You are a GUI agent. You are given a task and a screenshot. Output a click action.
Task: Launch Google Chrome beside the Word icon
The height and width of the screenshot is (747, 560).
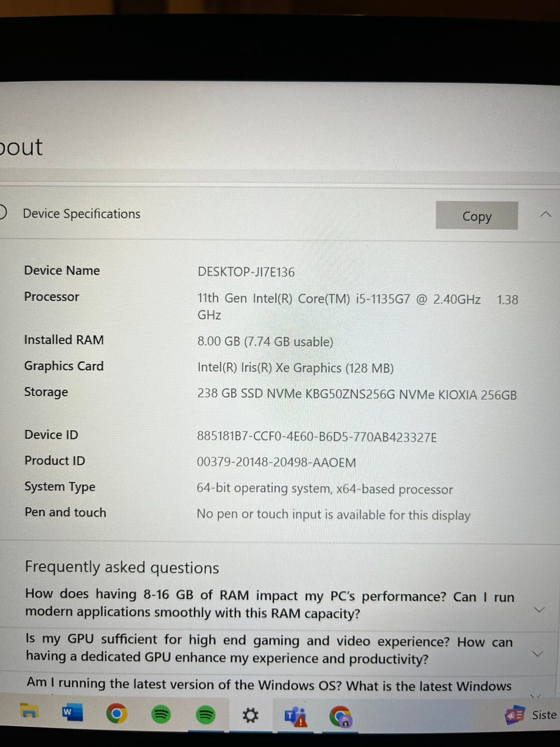click(x=117, y=713)
